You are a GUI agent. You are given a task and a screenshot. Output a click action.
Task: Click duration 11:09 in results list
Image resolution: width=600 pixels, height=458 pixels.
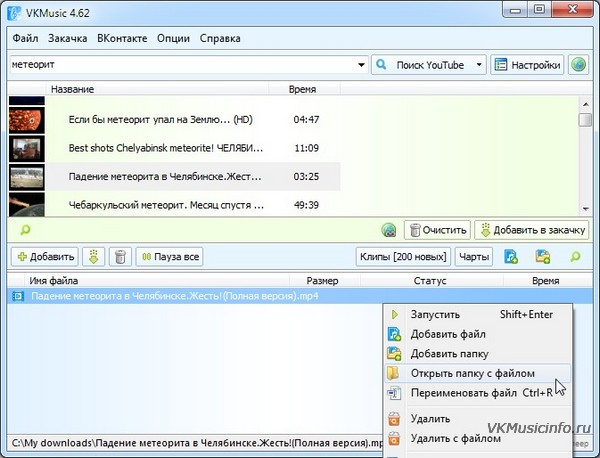tap(306, 148)
